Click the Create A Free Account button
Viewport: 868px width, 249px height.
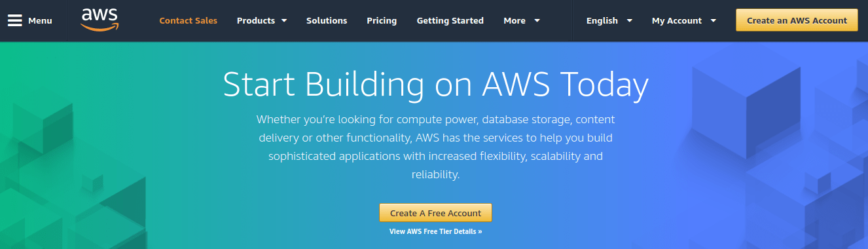tap(435, 213)
